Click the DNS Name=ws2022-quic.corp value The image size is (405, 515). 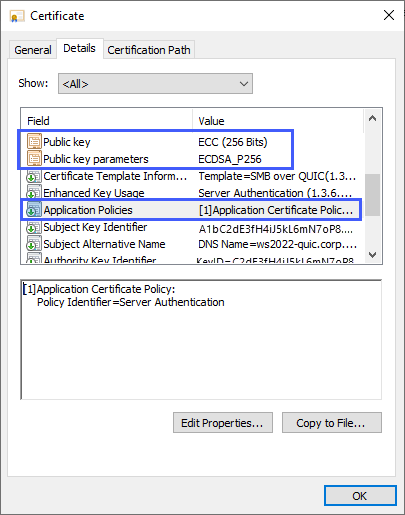(x=277, y=244)
